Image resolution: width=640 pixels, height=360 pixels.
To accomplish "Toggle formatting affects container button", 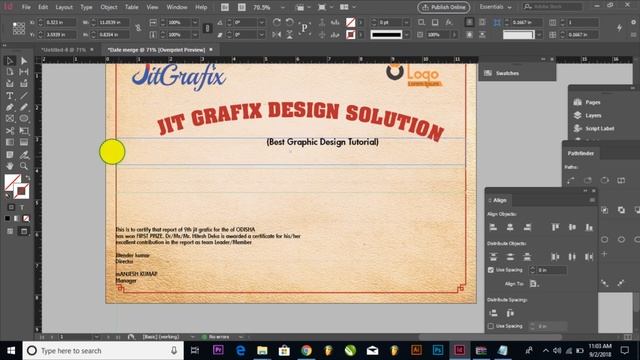I will [x=11, y=207].
